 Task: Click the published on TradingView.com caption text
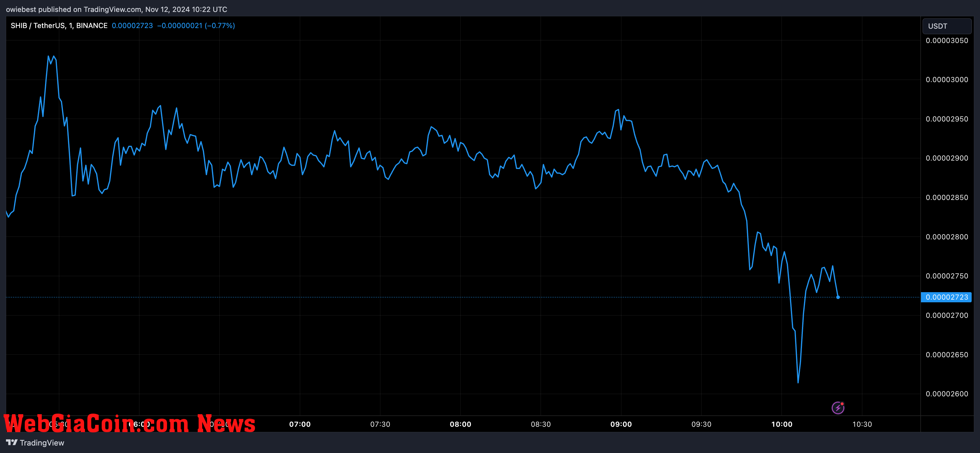pos(116,9)
